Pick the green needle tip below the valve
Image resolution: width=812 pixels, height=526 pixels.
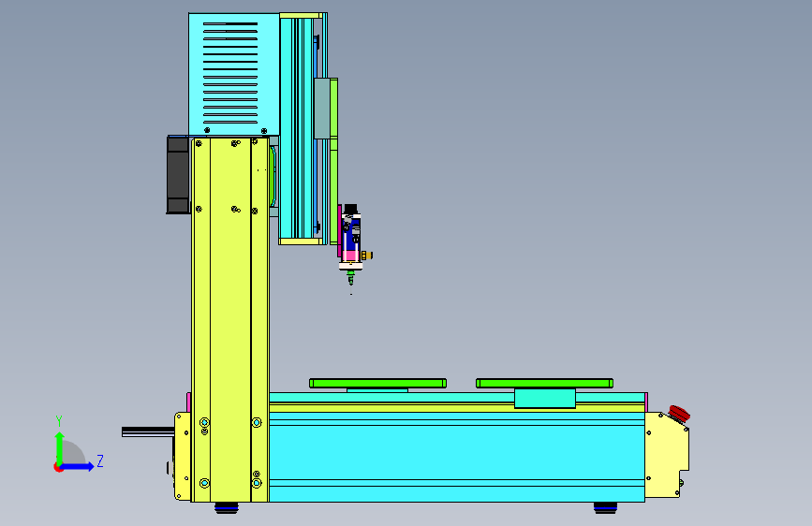(350, 279)
